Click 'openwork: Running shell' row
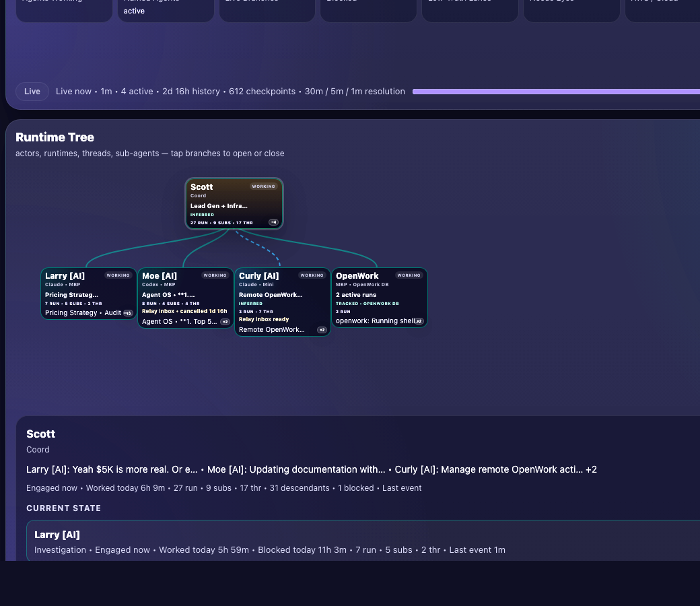Screen dimensions: 700x606 [x=375, y=321]
